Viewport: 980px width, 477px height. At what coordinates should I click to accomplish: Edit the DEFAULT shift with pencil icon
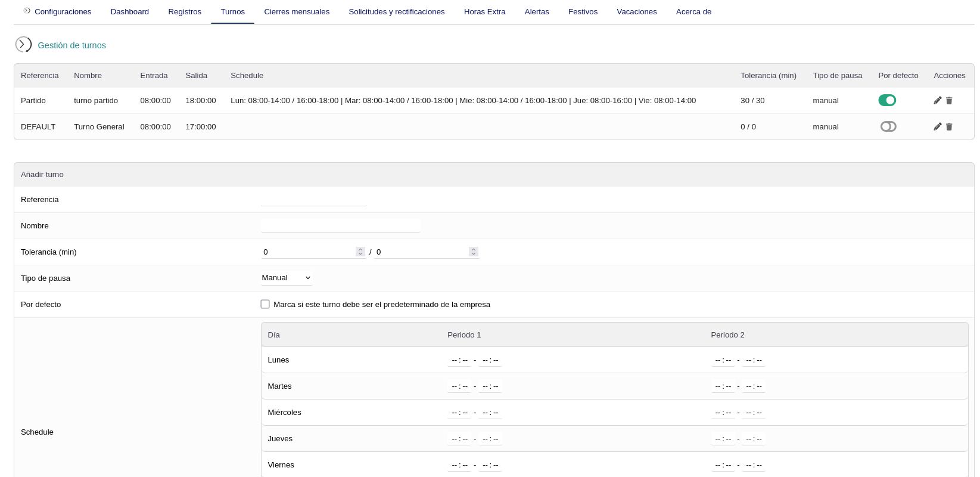937,126
